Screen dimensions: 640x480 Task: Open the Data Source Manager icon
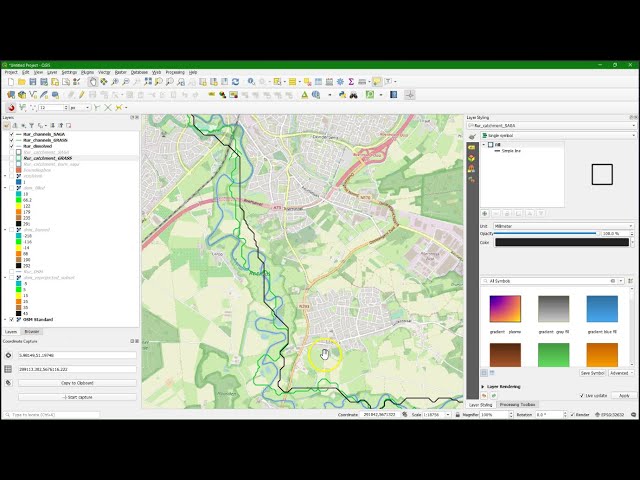point(11,95)
